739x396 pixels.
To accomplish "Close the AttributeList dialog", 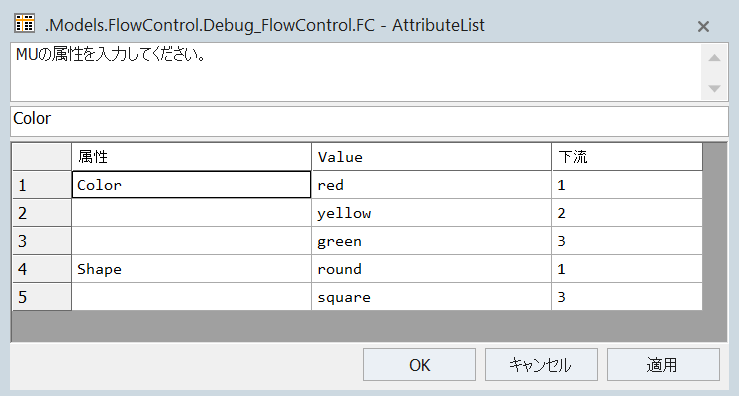I will (703, 26).
